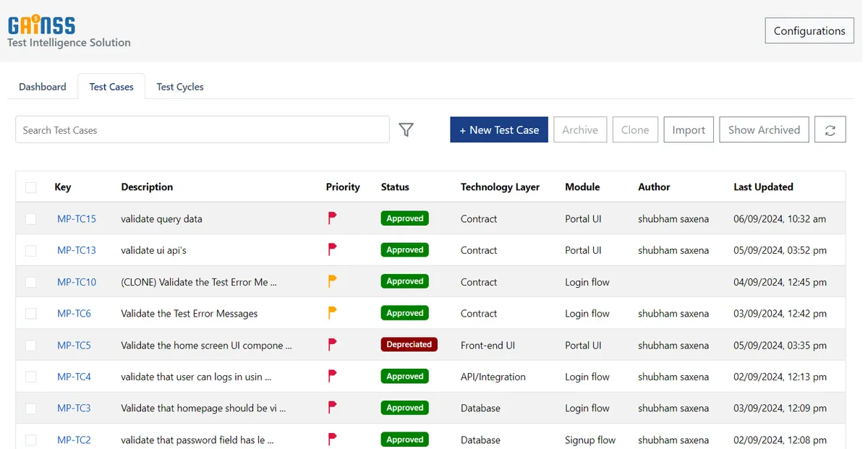Click 'Test Intelligence Solution' tagline
This screenshot has height=449, width=868.
point(69,43)
